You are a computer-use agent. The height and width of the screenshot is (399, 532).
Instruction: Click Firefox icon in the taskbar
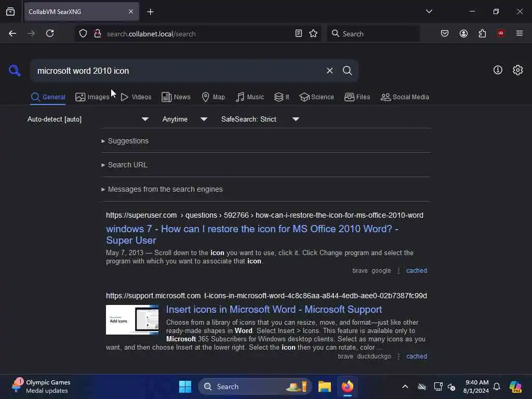click(x=348, y=387)
